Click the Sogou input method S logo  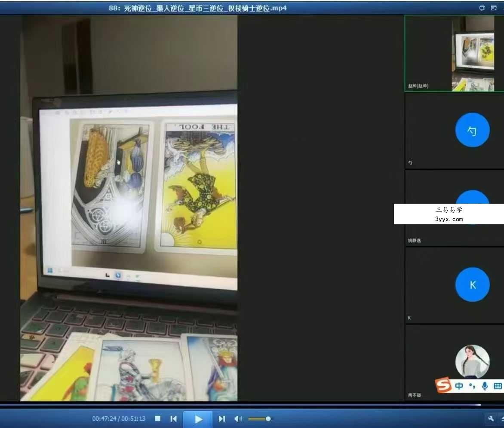tap(443, 385)
